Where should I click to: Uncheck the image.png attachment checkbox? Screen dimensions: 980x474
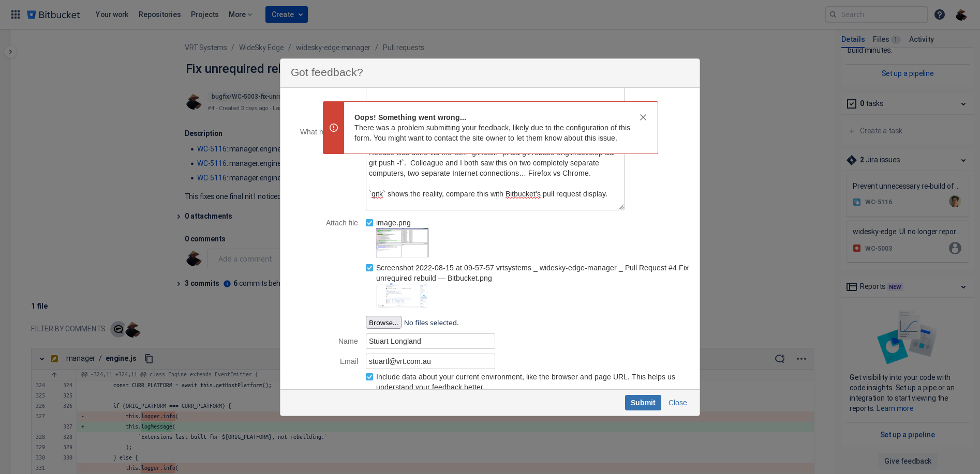click(x=369, y=223)
